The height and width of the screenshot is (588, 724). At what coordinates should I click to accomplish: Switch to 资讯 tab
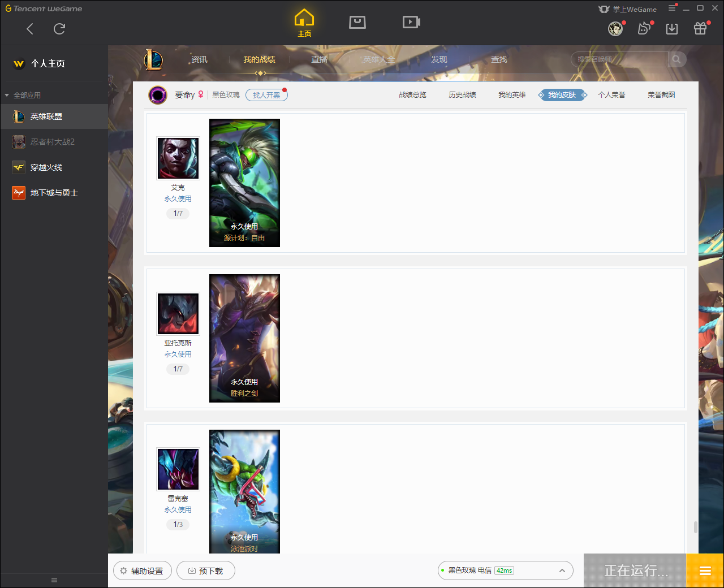pos(199,59)
